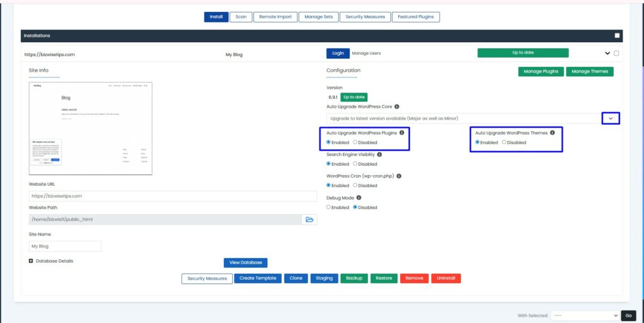
Task: Click the My Blog title in installation row
Action: [x=234, y=54]
